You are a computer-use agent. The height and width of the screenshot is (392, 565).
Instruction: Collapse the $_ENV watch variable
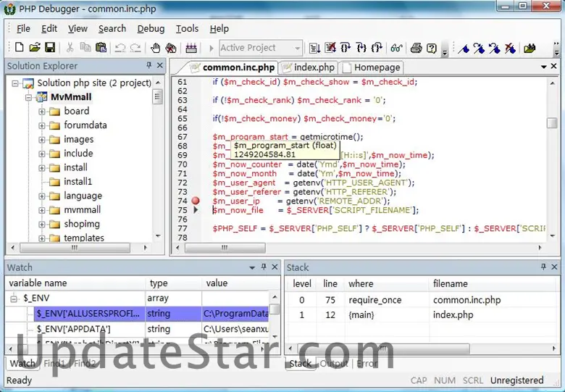tap(14, 299)
